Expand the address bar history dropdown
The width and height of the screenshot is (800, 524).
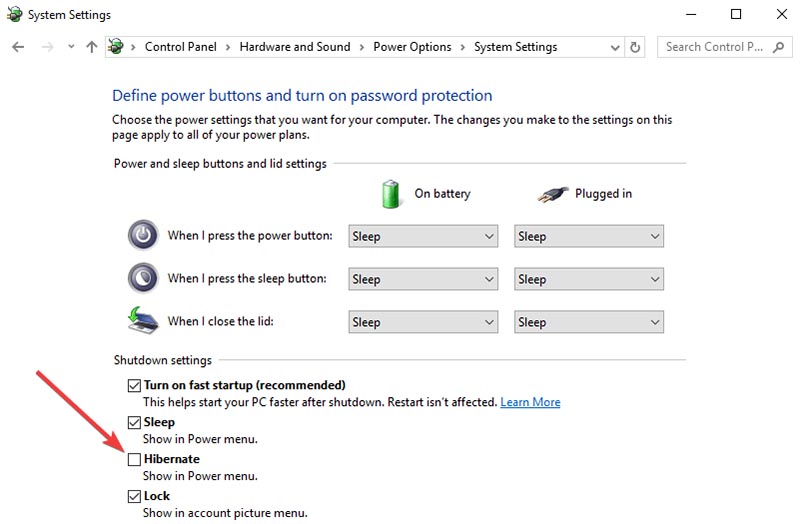click(614, 47)
